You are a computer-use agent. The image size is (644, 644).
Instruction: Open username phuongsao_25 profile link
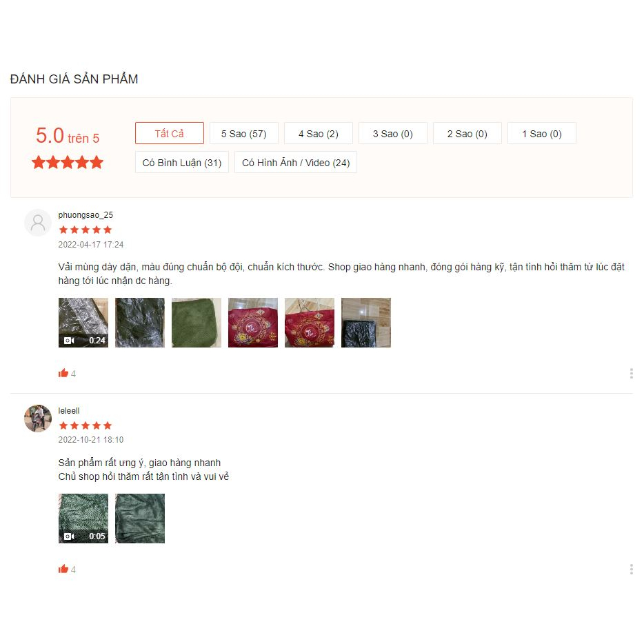[x=85, y=215]
